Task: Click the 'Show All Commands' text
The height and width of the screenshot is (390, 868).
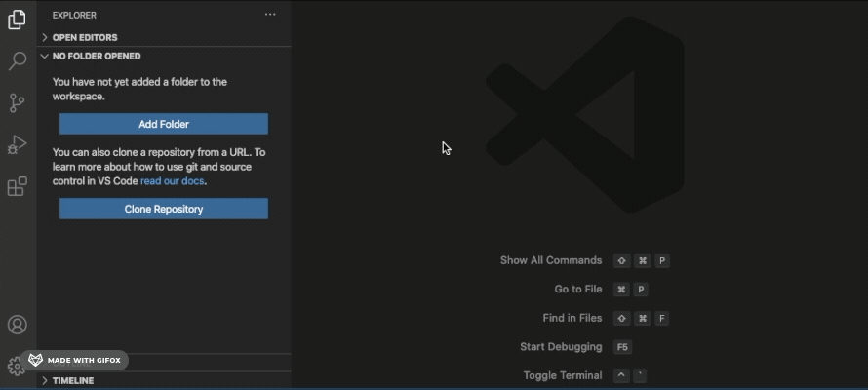Action: pyautogui.click(x=551, y=260)
